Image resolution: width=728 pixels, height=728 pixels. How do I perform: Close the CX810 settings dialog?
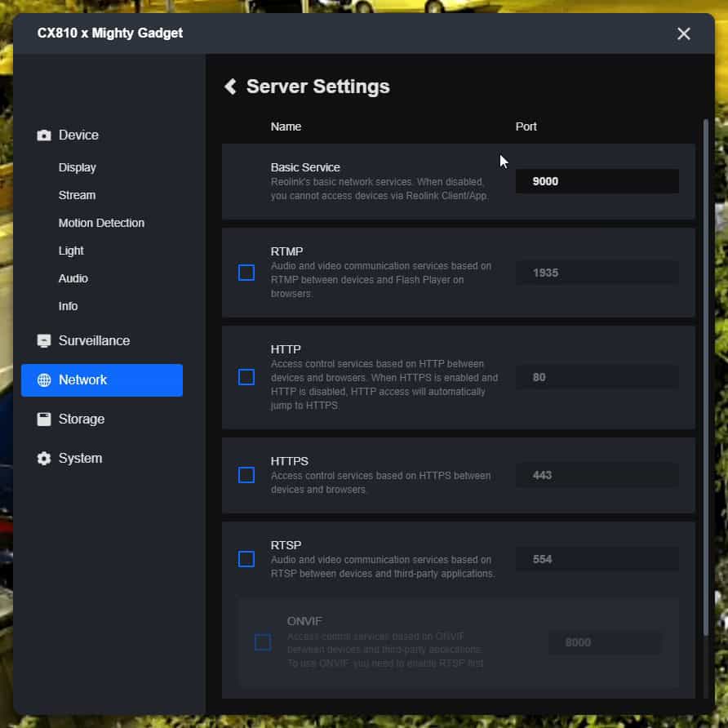coord(683,33)
